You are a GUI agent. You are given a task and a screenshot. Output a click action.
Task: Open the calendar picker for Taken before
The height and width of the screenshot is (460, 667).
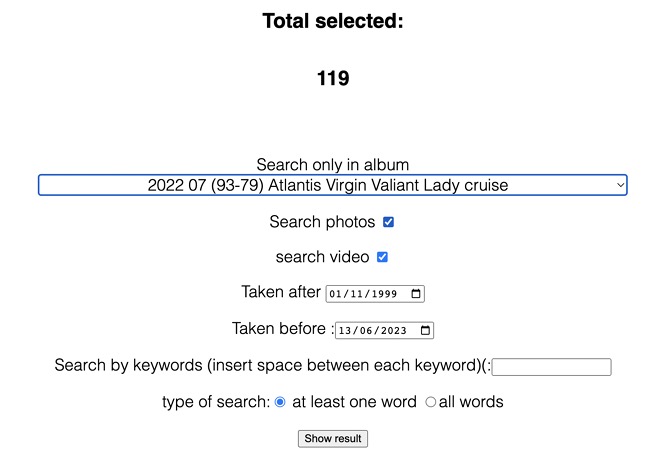426,330
